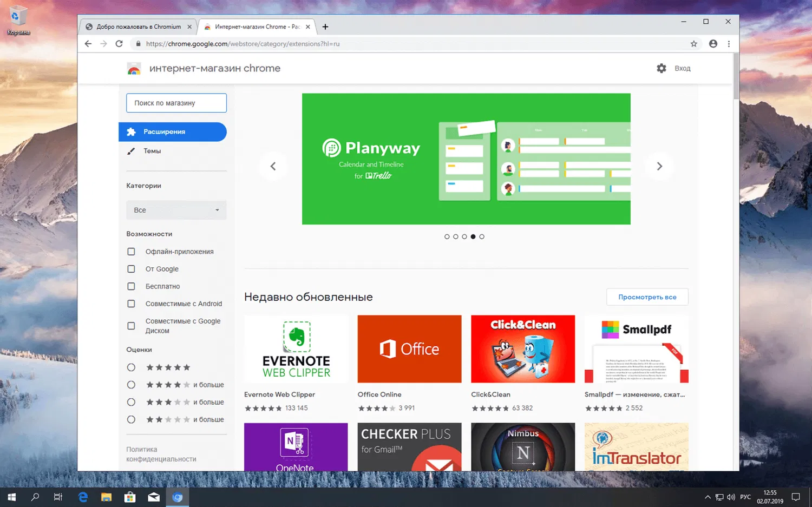Screen dimensions: 812x507
Task: Click the Поиск по магазину search field
Action: tap(176, 103)
